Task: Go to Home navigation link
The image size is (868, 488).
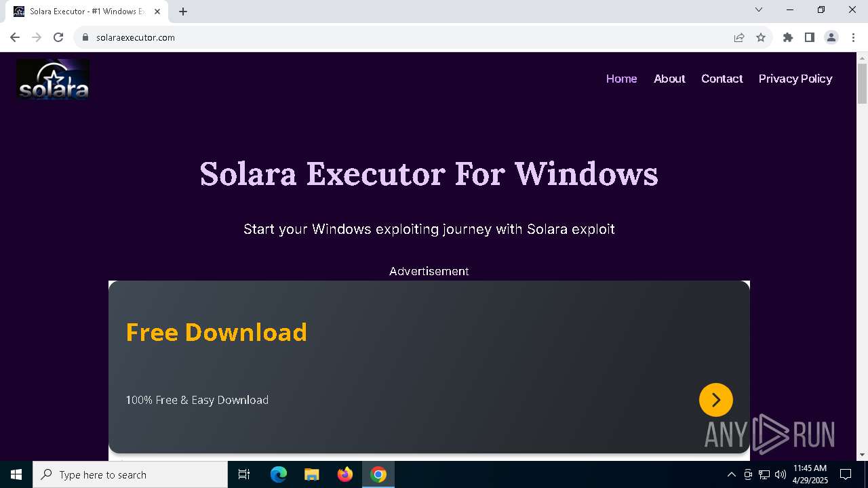Action: coord(621,79)
